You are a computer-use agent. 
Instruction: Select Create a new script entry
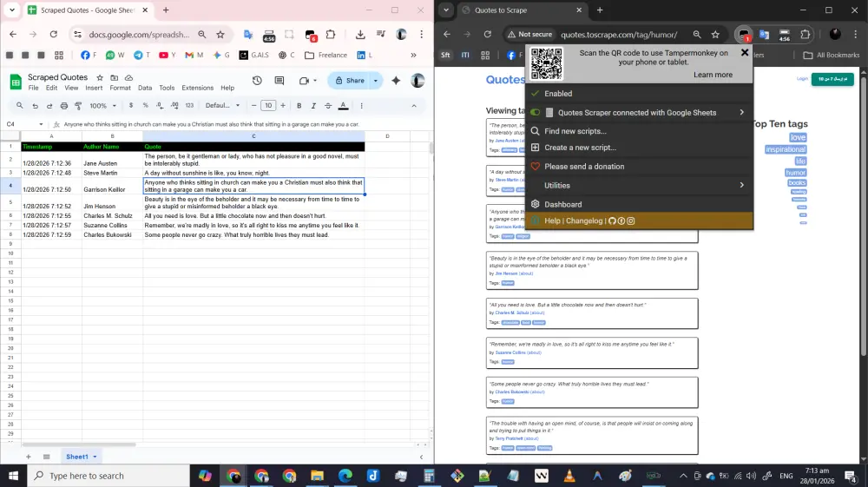pos(580,148)
